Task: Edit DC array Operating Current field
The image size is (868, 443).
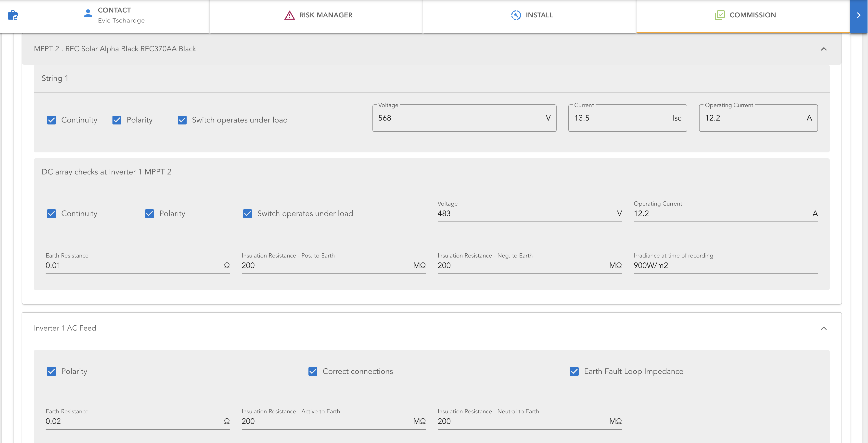Action: (x=726, y=213)
